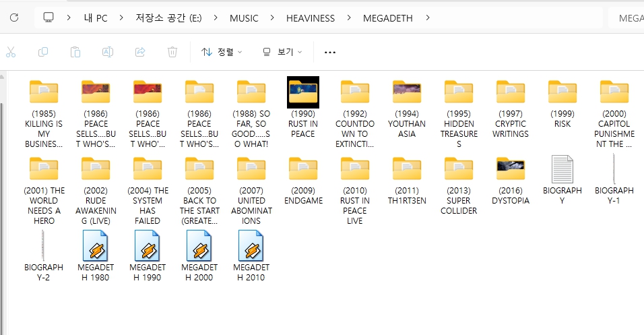Image resolution: width=644 pixels, height=335 pixels.
Task: Select (2000) CAPITOL PUNISHMENT folder
Action: pyautogui.click(x=614, y=114)
